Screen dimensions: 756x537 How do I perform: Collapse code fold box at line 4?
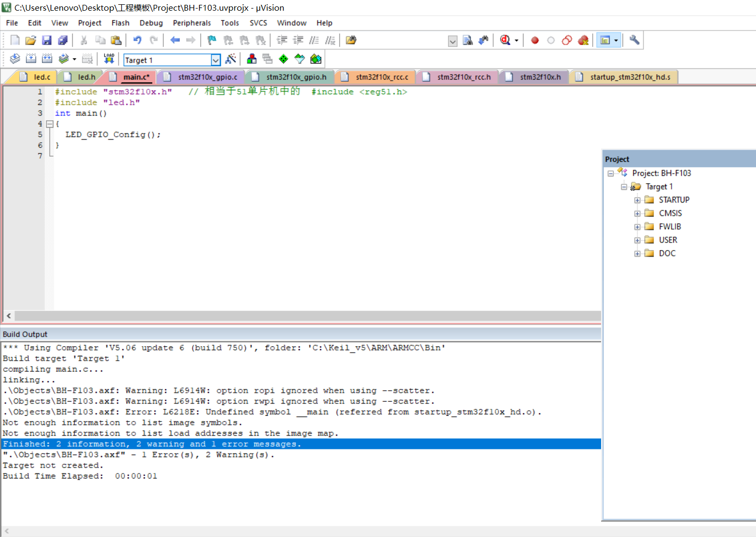click(x=50, y=124)
